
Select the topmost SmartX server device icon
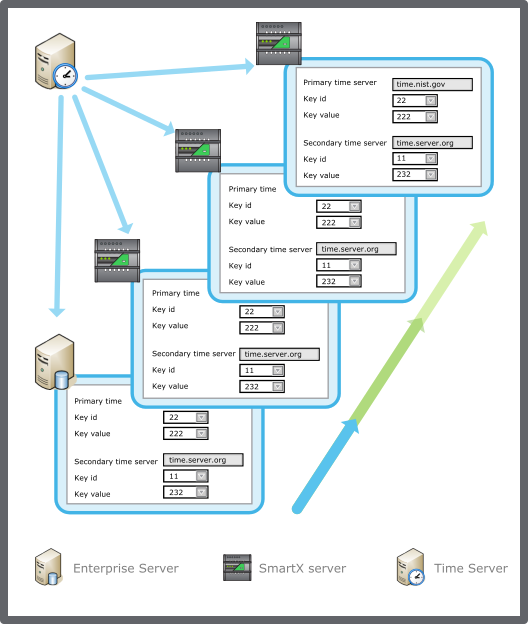point(279,43)
